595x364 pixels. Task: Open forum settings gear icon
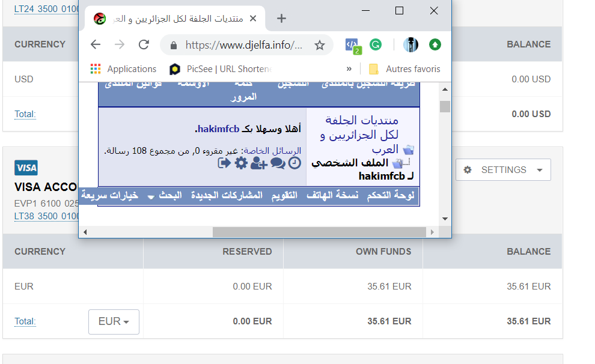click(x=241, y=163)
